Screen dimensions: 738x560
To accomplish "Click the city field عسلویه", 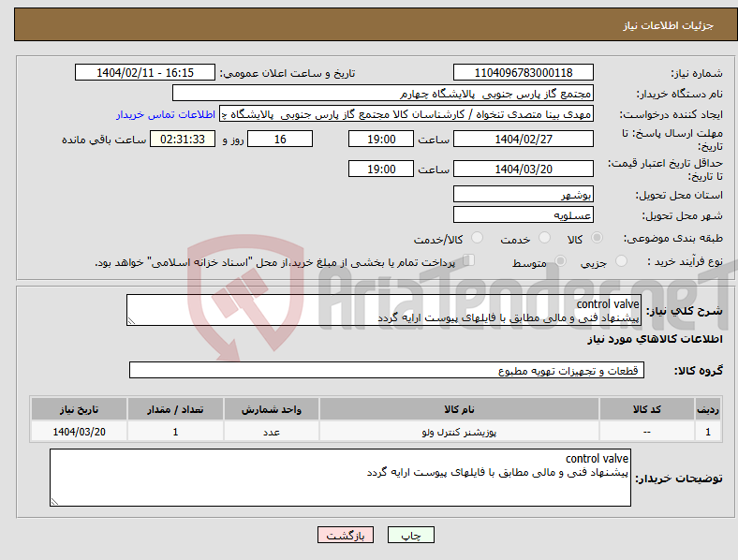I will tap(523, 214).
